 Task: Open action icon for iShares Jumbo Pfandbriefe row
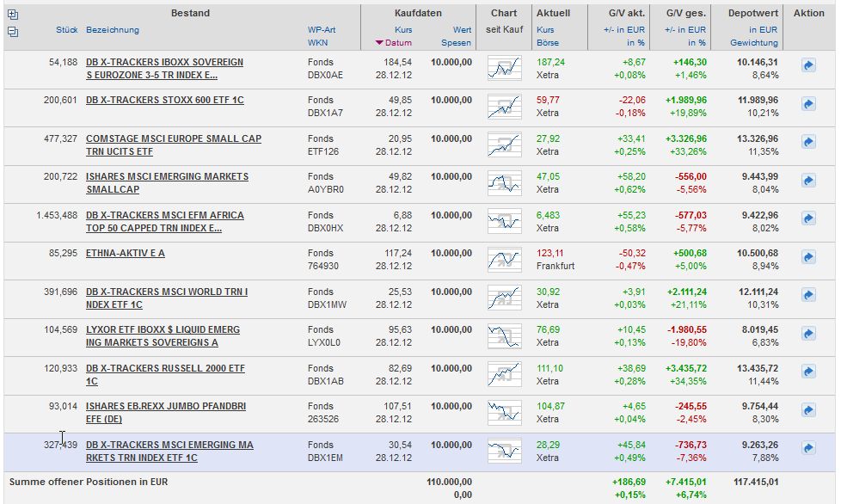808,409
